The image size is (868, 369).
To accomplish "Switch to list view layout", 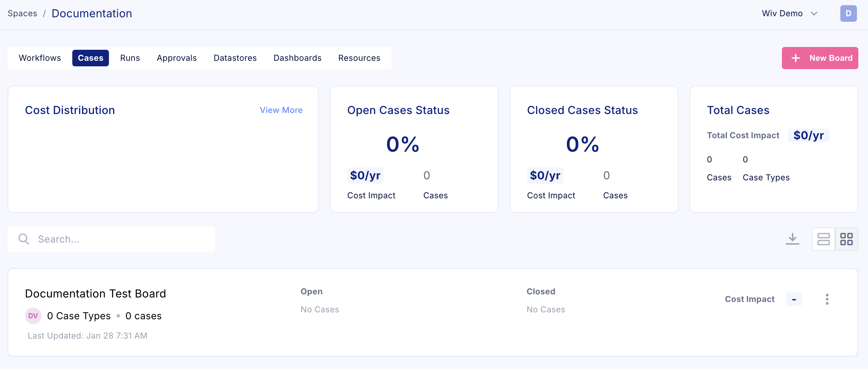I will point(823,239).
